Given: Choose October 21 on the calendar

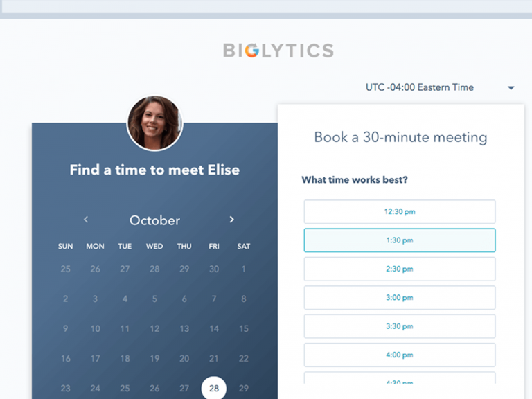Looking at the screenshot, I should [214, 358].
